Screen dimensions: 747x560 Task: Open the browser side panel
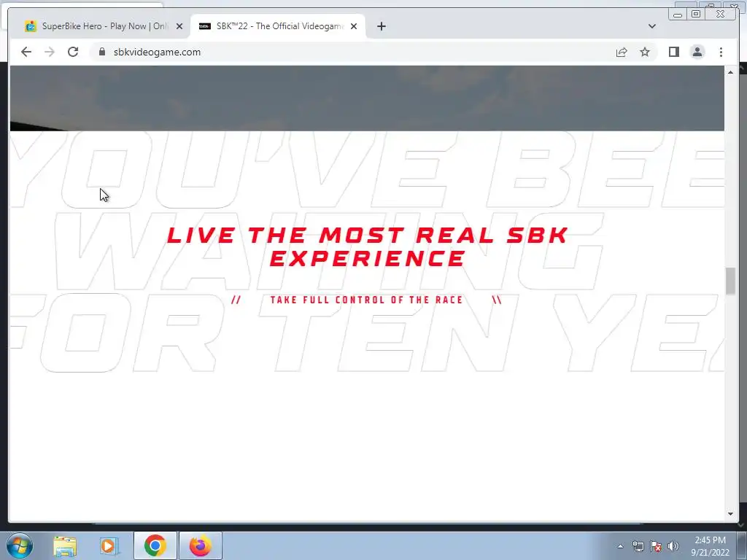[673, 52]
